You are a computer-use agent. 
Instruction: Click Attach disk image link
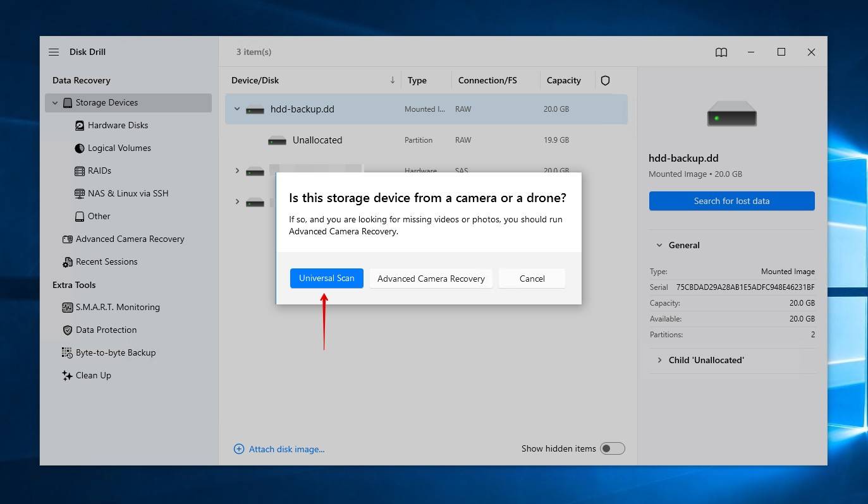point(286,449)
